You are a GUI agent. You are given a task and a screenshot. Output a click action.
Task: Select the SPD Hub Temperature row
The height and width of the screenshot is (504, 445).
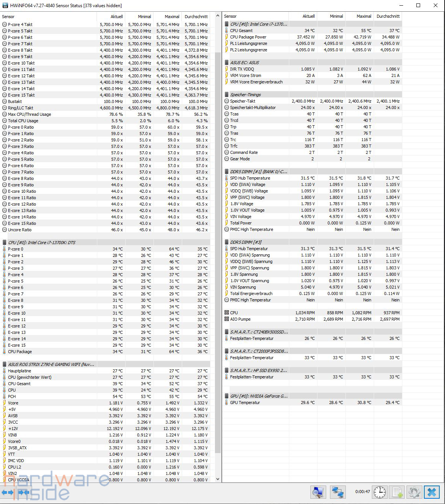[x=312, y=178]
